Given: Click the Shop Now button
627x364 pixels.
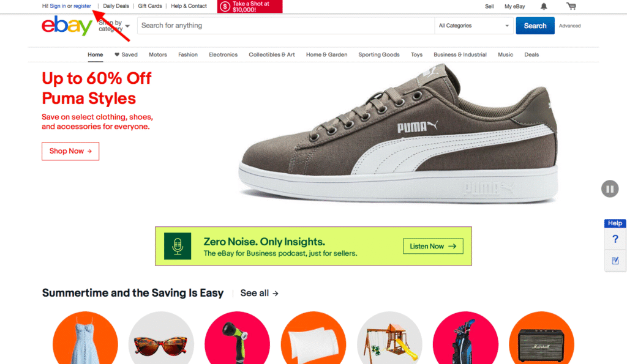Looking at the screenshot, I should [x=70, y=151].
